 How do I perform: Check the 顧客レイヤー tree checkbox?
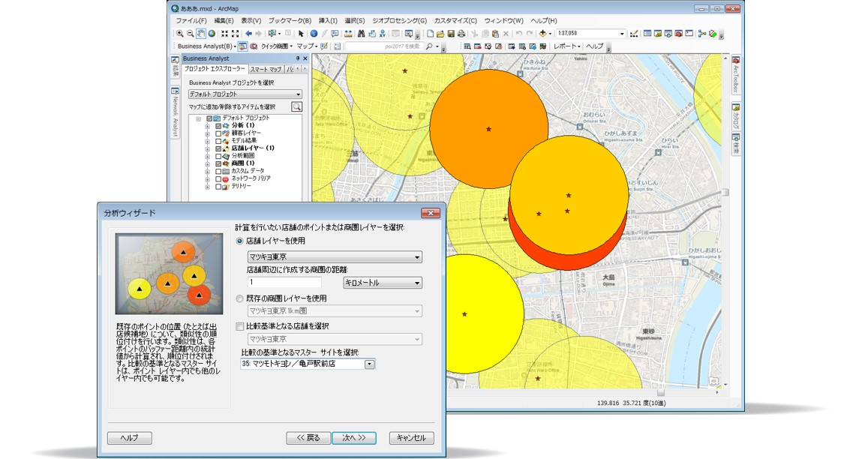(x=218, y=133)
